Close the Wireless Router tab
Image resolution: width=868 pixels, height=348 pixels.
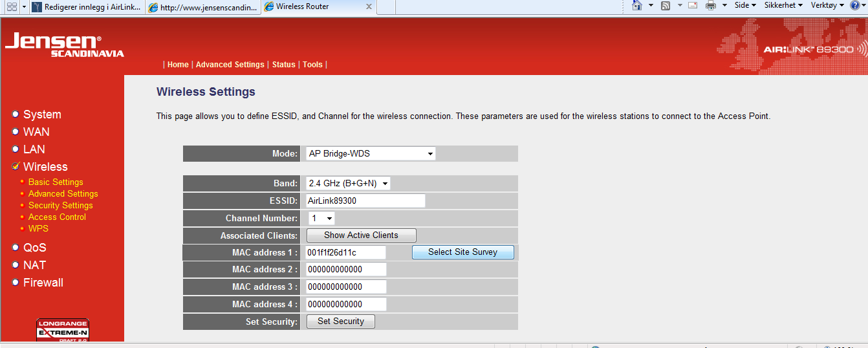coord(369,6)
